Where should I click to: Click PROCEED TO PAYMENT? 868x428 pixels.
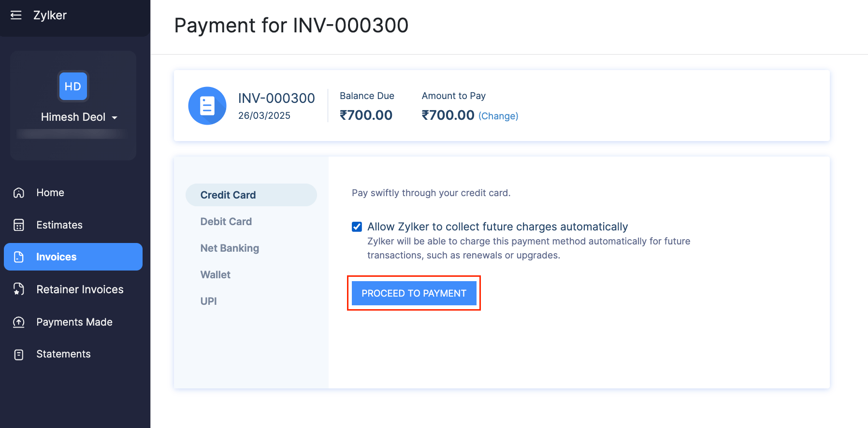click(414, 293)
